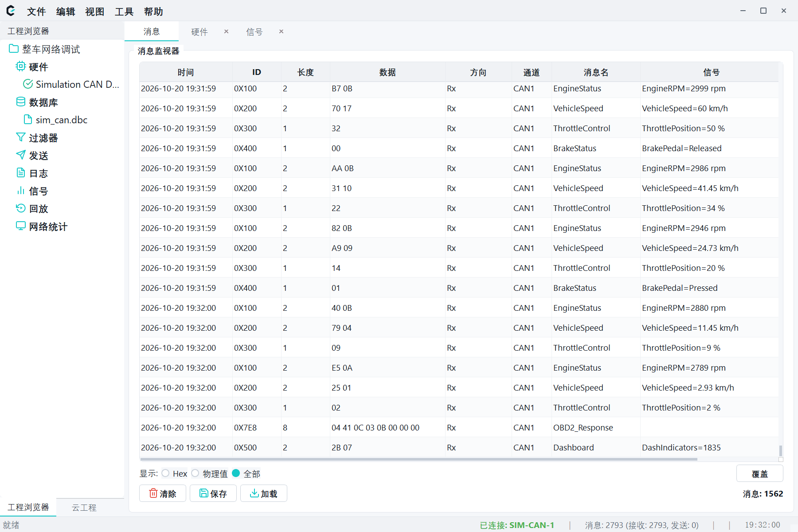798x532 pixels.
Task: Select the OBD2_Response message row
Action: 459,427
